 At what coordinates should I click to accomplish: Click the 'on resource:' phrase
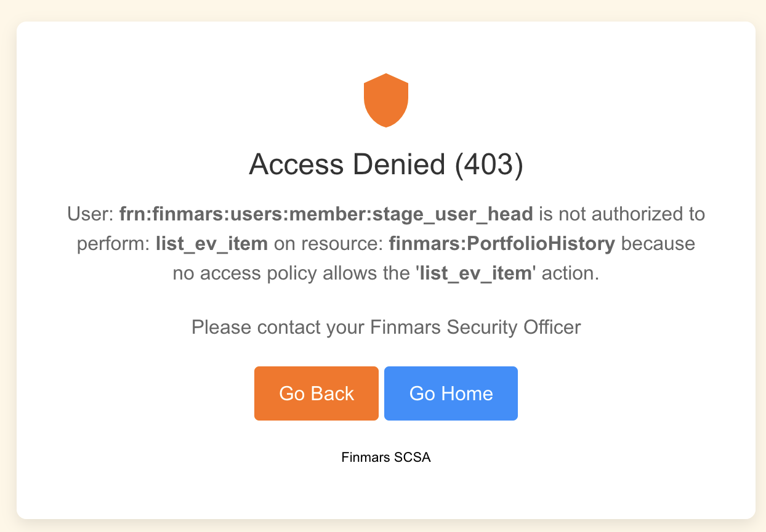pos(328,244)
